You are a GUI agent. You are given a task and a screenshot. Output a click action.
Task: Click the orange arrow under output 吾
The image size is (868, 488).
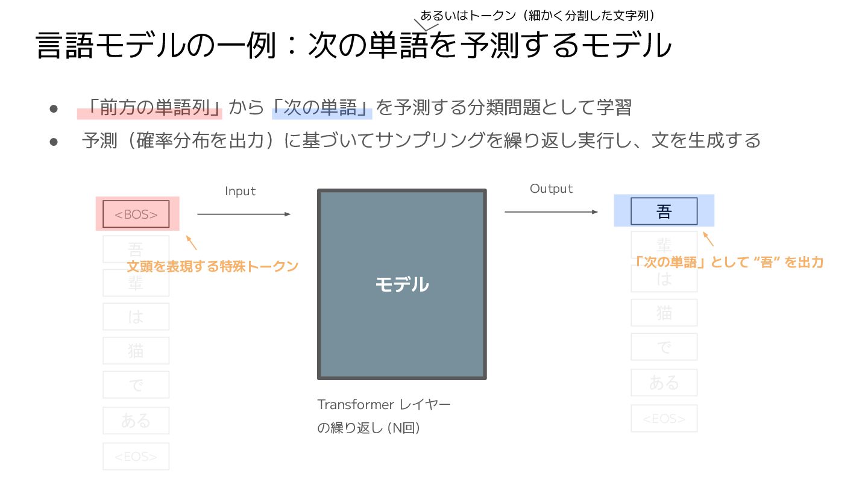tap(708, 239)
